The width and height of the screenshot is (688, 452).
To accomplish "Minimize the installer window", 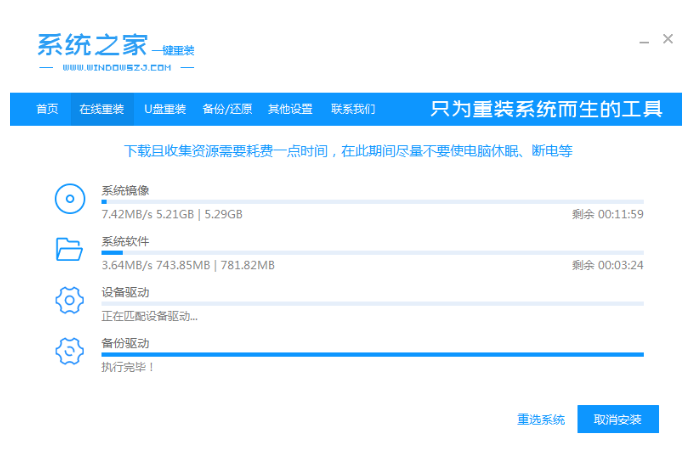I will tap(644, 42).
